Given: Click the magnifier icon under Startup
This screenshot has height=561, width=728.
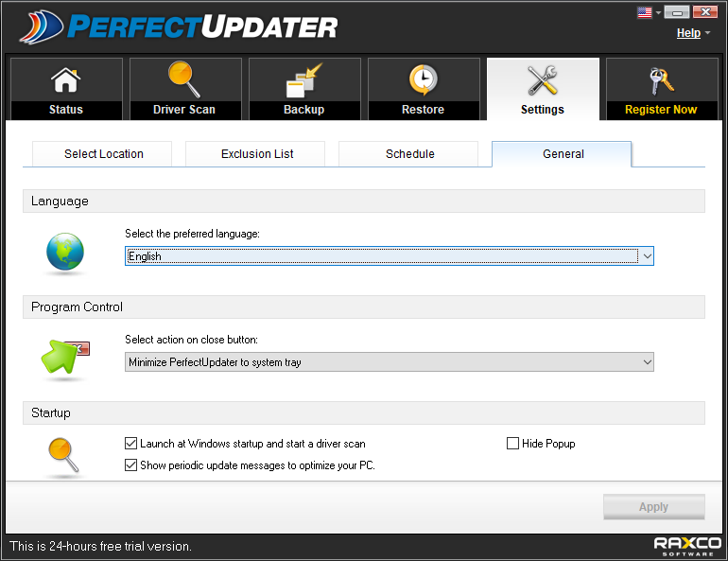Looking at the screenshot, I should (63, 455).
